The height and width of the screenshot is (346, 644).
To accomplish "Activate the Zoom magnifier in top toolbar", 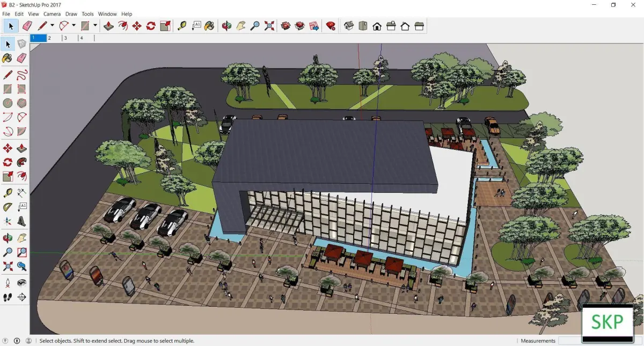I will [x=255, y=25].
